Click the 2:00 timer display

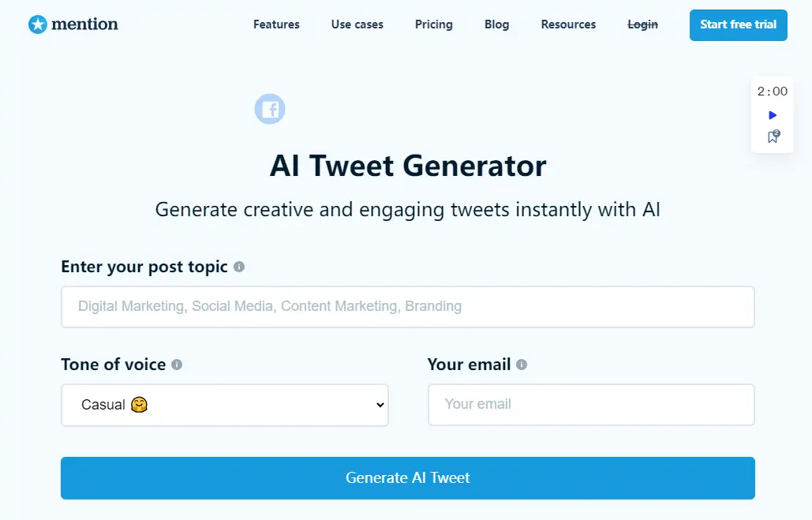(x=772, y=91)
